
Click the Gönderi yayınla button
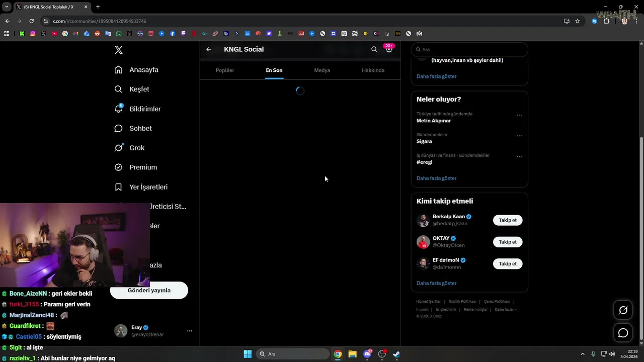point(149,290)
